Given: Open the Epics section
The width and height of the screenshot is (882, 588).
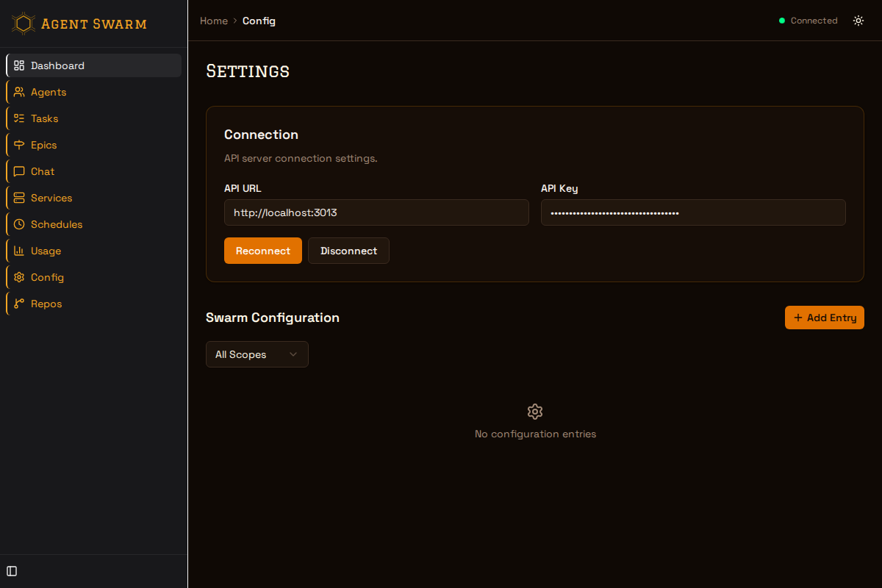Looking at the screenshot, I should pos(18,145).
